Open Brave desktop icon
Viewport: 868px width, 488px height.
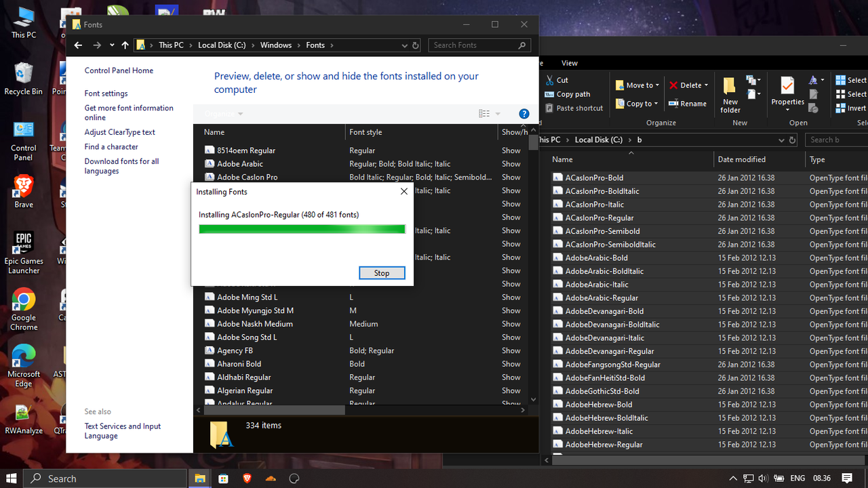click(23, 192)
